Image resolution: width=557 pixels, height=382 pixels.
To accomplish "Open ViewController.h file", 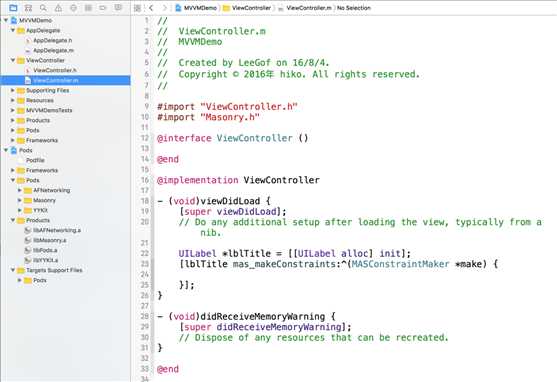I will (55, 70).
